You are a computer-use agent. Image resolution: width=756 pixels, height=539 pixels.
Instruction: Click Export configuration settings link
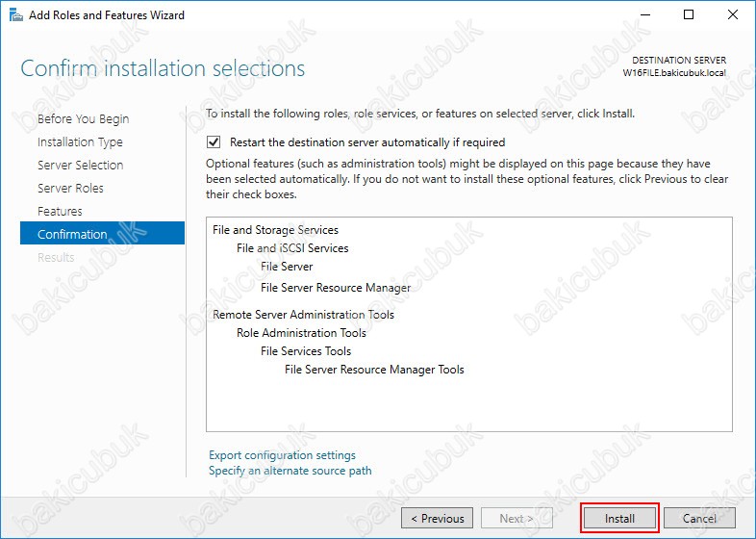point(282,455)
